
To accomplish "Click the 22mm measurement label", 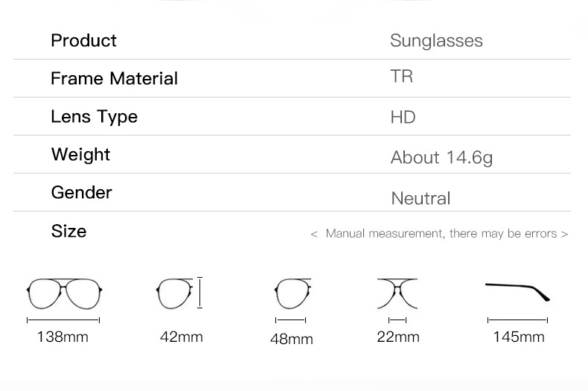I will click(x=397, y=337).
